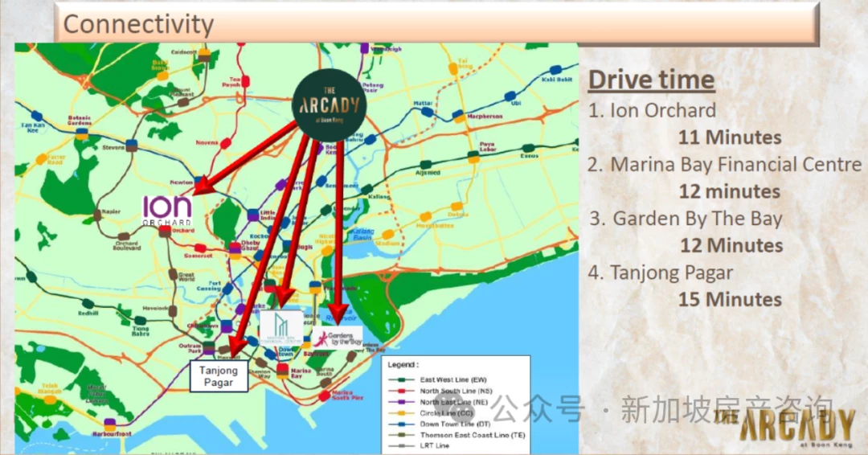
Task: Click Somerset station label
Action: coord(199,256)
